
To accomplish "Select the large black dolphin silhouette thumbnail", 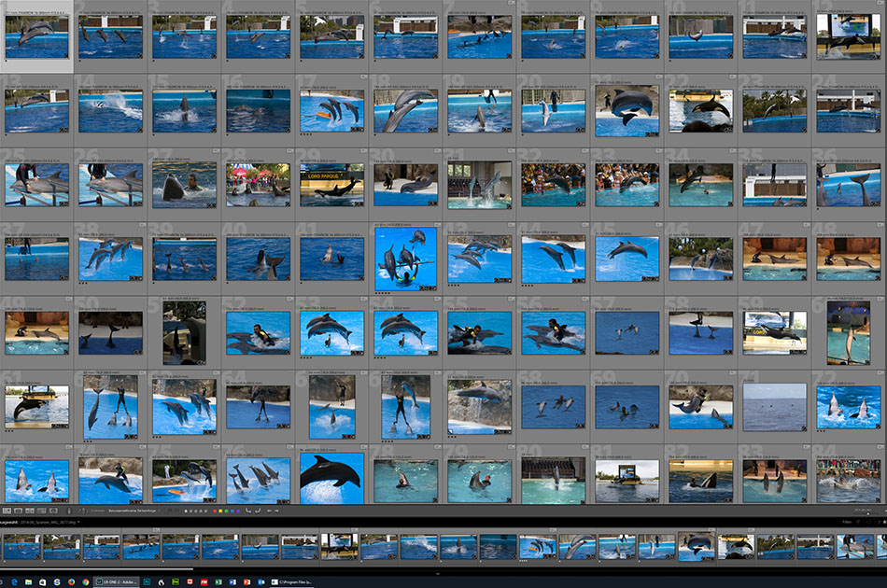I will (x=331, y=476).
